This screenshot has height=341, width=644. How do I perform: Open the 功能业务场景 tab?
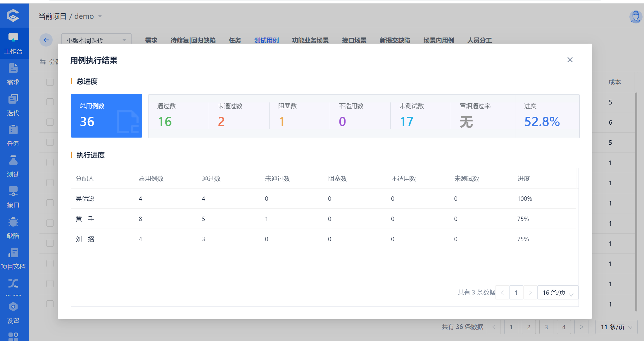[x=310, y=40]
